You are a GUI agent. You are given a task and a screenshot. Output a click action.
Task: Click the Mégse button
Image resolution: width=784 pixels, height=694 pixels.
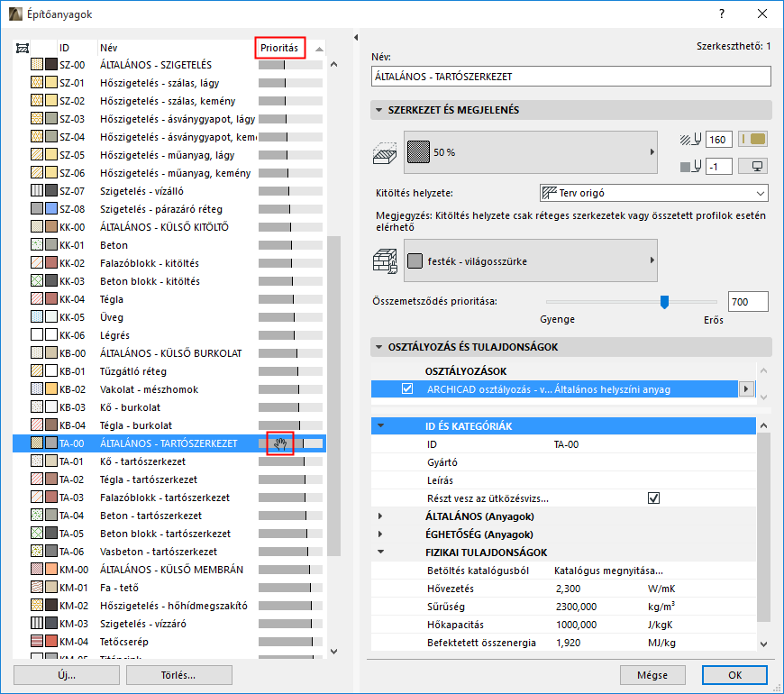652,675
